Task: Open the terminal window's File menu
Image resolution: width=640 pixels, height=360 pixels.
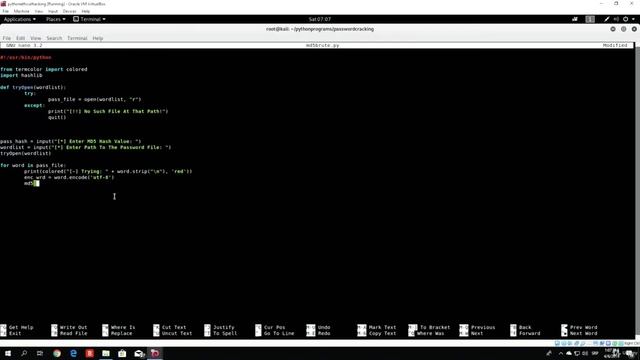Action: point(7,38)
